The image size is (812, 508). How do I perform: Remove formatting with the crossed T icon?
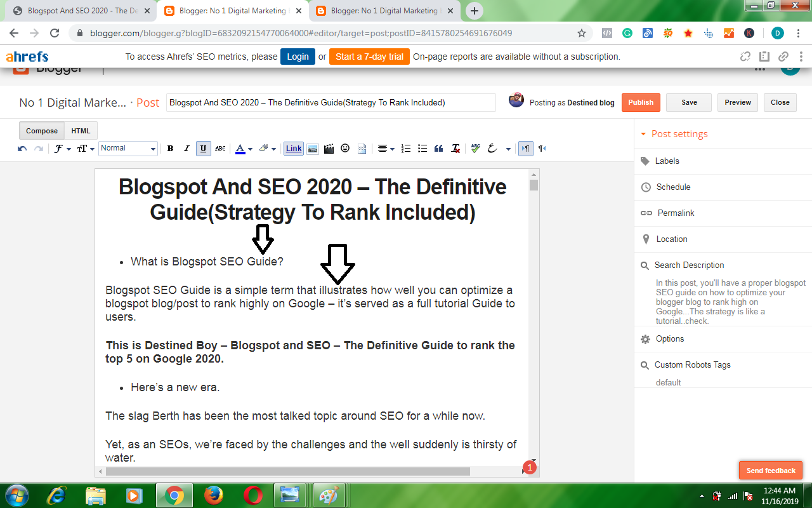pos(455,149)
